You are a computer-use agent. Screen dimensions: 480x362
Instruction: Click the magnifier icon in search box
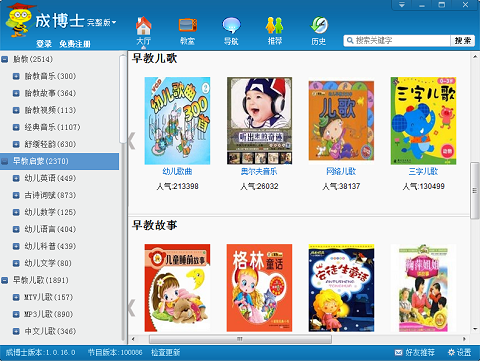pyautogui.click(x=350, y=41)
